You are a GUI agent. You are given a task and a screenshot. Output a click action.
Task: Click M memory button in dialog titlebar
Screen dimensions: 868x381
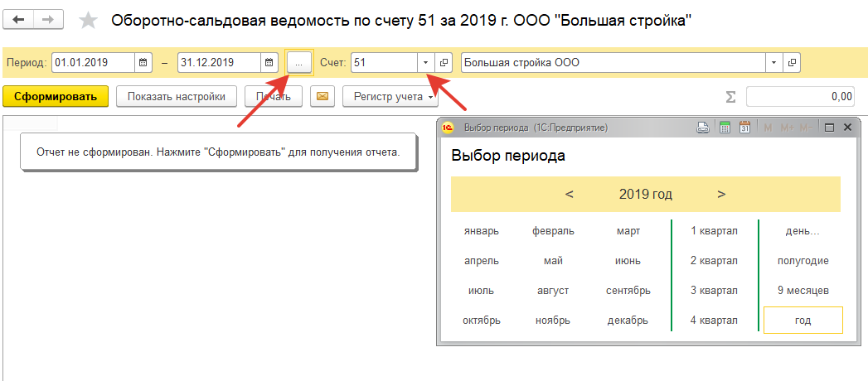coord(768,128)
